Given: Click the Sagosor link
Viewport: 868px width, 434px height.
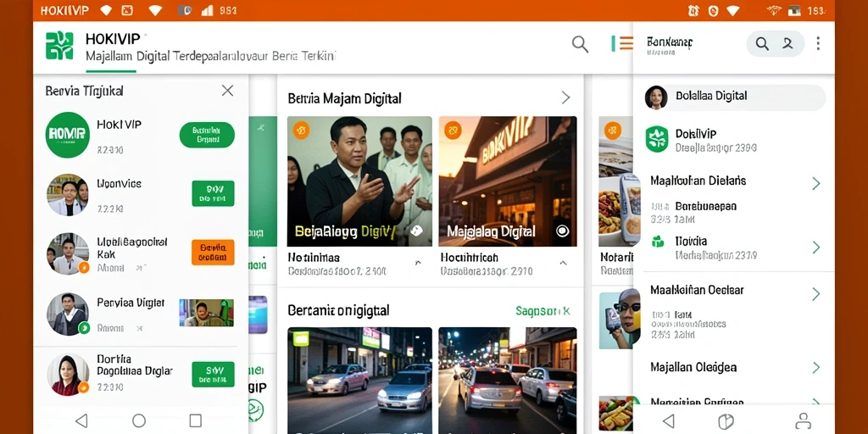Looking at the screenshot, I should (x=542, y=310).
